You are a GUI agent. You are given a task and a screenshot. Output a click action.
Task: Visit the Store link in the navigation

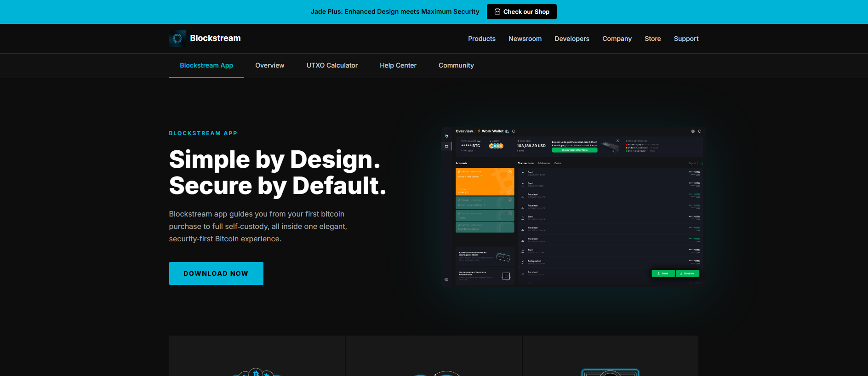click(653, 39)
